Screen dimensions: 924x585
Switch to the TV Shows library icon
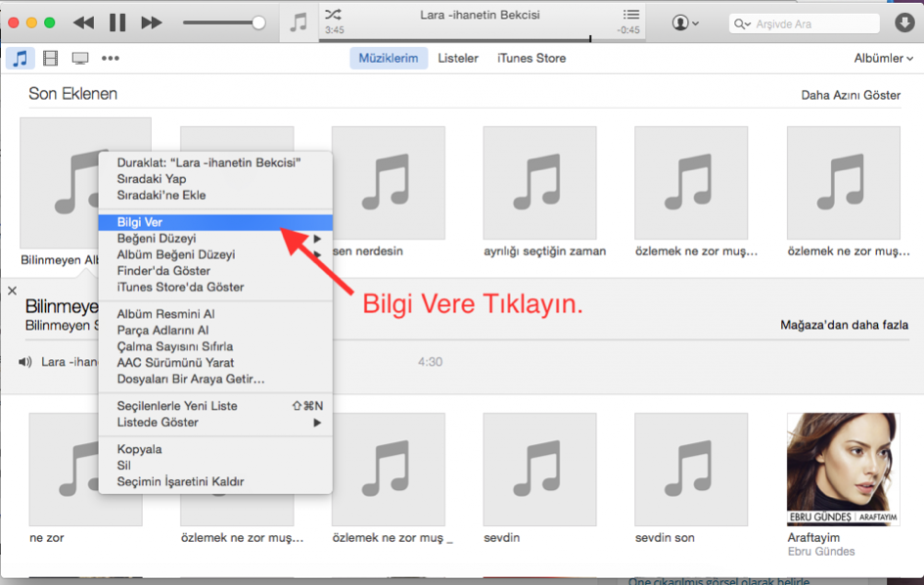point(80,59)
